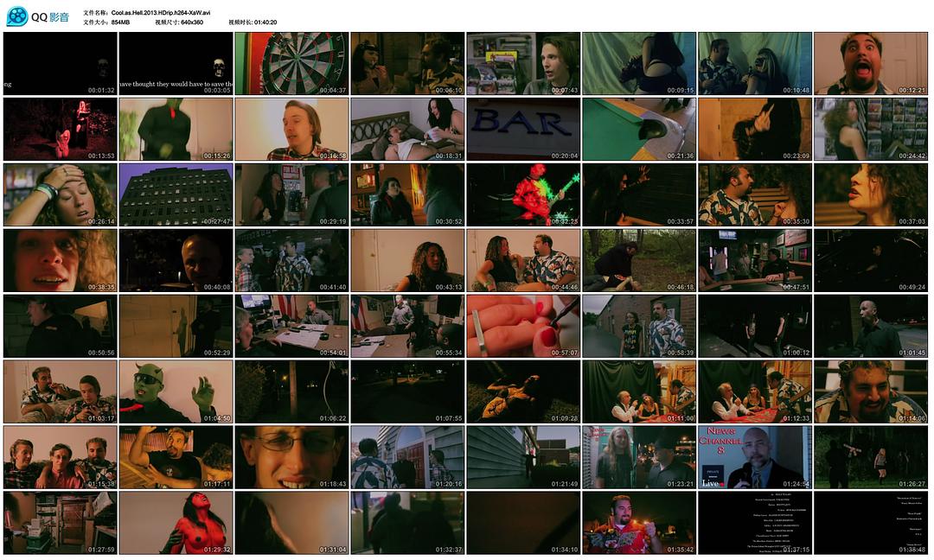Screen dimensions: 934x560
Task: Click the three men on couch thumbnail at 01:15:38
Action: (x=60, y=457)
